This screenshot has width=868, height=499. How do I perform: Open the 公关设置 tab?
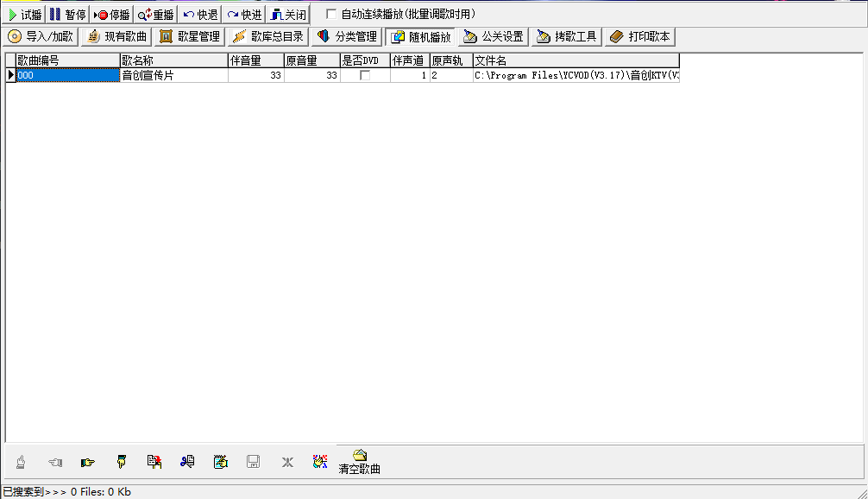coord(494,36)
